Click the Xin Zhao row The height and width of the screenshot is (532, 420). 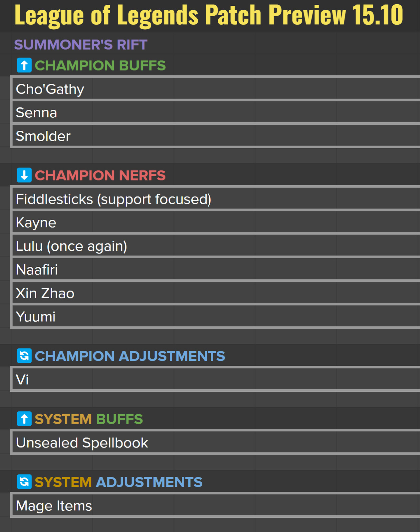45,293
